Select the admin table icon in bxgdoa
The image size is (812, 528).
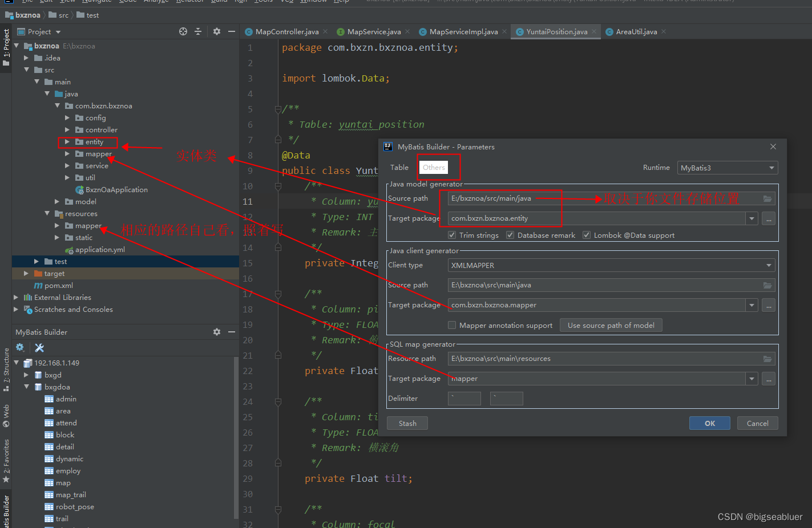[x=49, y=399]
